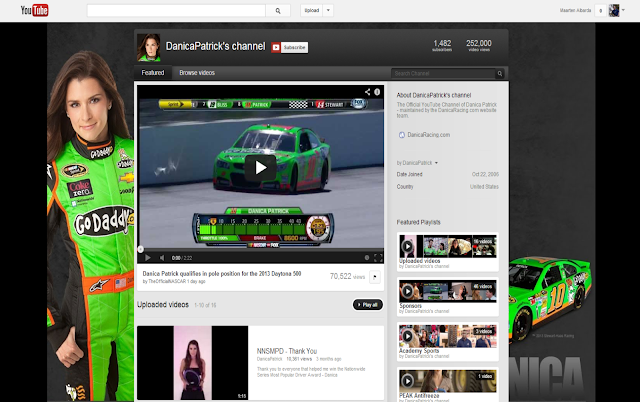The image size is (640, 402).
Task: Open the NNSMPD - Thank You title
Action: tap(287, 351)
